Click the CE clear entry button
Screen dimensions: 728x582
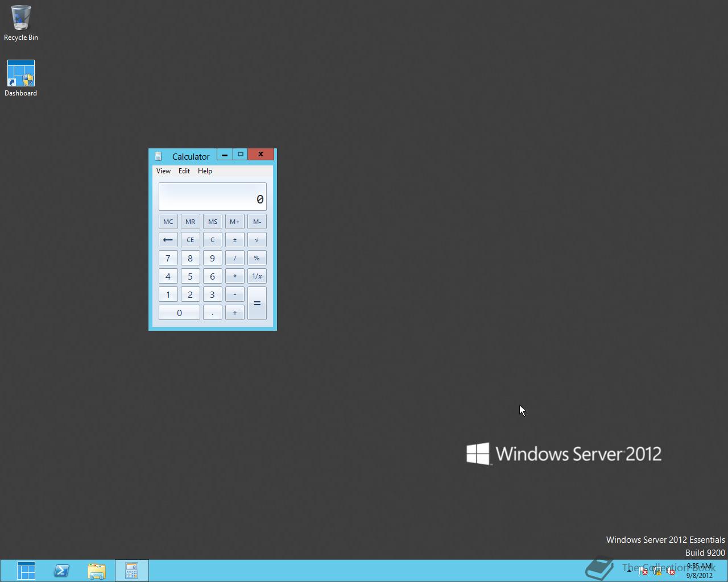point(190,240)
